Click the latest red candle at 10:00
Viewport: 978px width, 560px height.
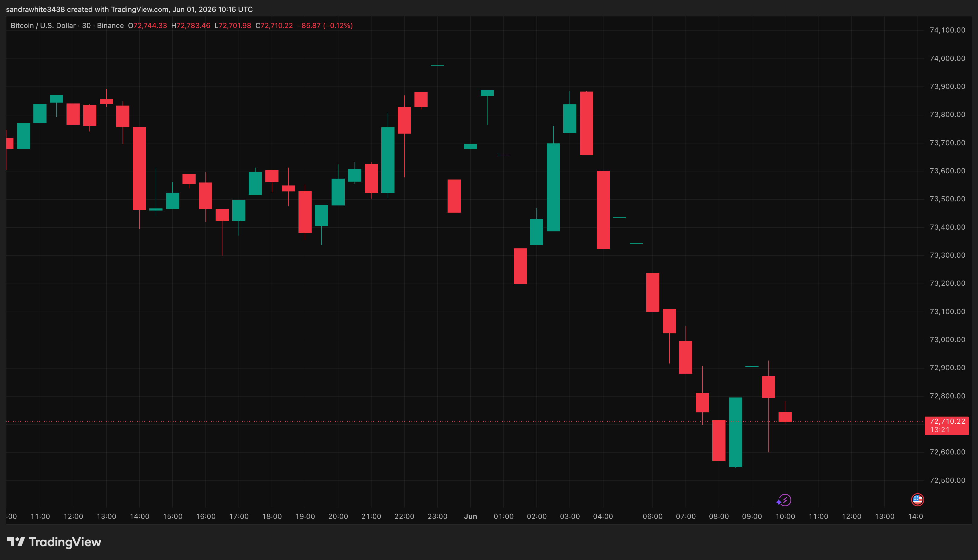click(785, 417)
